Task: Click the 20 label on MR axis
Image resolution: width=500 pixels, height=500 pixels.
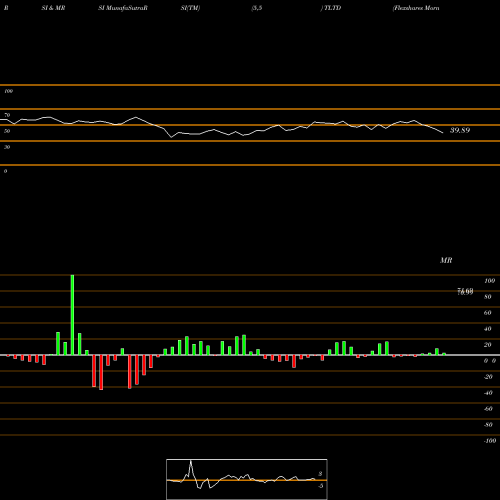Action: pyautogui.click(x=488, y=345)
